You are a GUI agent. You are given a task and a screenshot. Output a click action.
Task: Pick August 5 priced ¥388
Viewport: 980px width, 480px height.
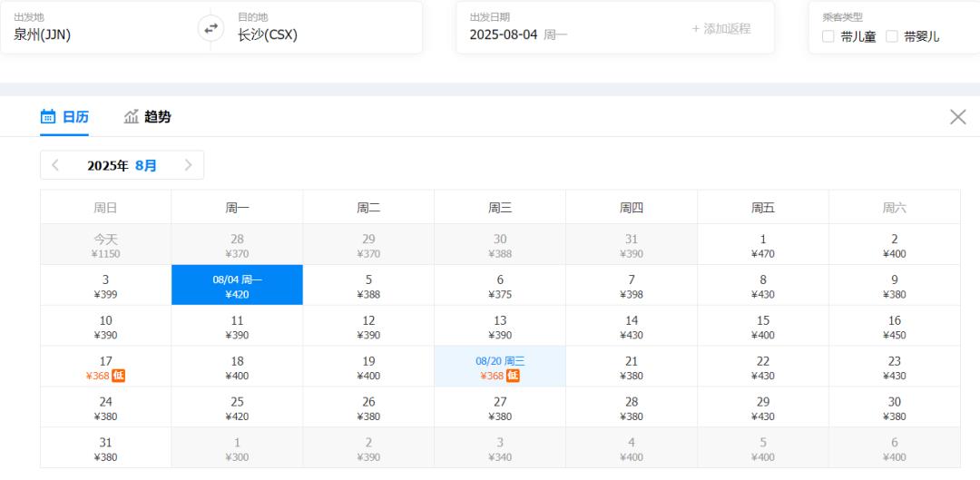click(368, 285)
